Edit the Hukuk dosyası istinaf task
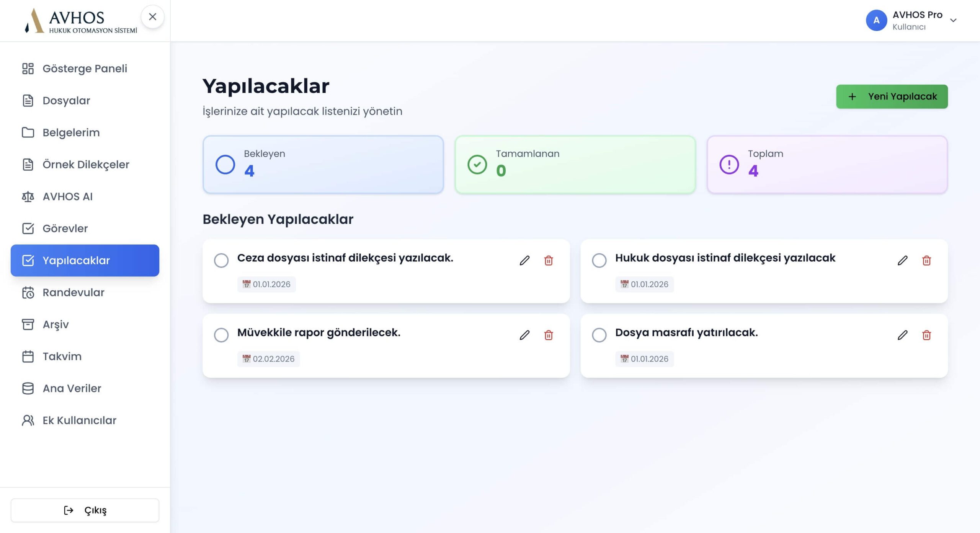The height and width of the screenshot is (533, 980). [x=902, y=261]
